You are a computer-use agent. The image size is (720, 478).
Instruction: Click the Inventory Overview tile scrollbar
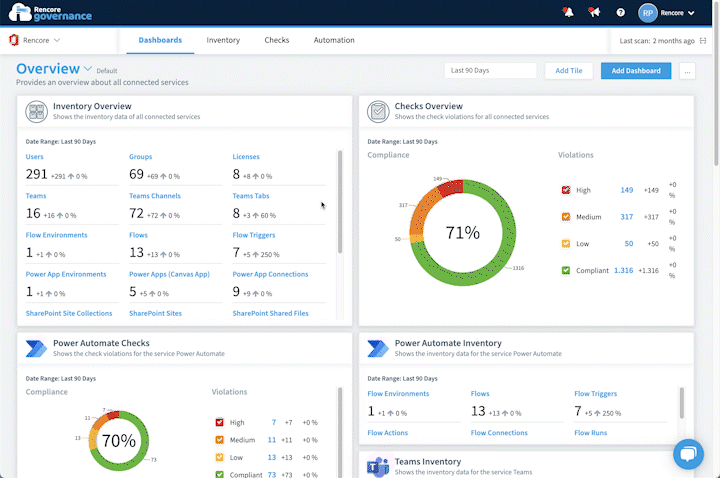coord(340,202)
